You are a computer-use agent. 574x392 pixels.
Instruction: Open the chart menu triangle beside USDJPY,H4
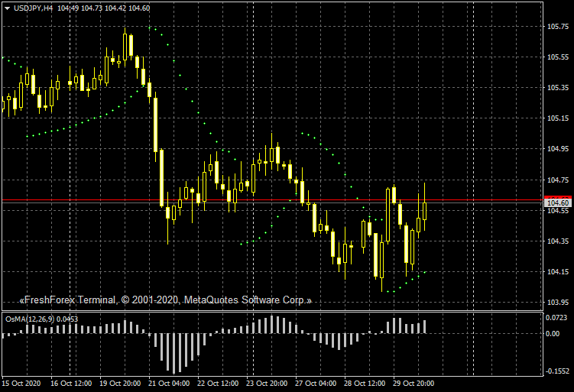coord(8,8)
